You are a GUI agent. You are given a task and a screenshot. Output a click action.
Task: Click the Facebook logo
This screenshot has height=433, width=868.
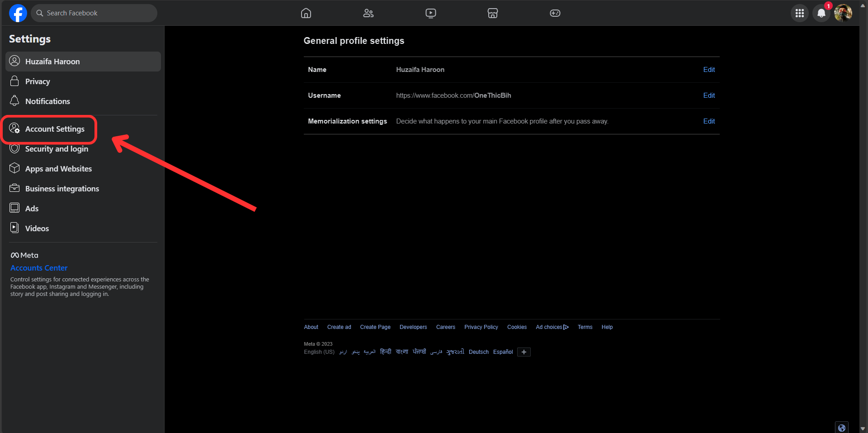[x=18, y=13]
